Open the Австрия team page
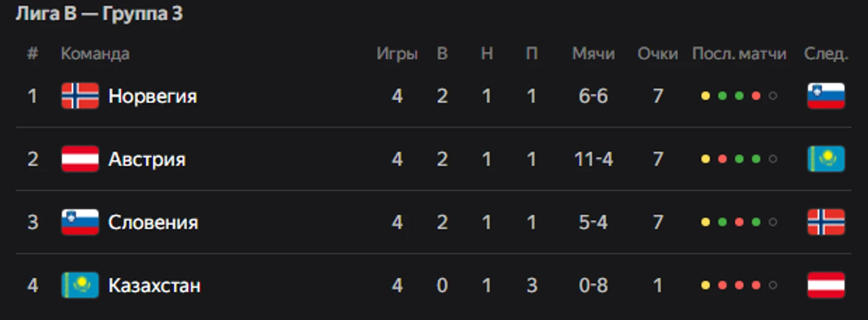The image size is (868, 320). (147, 159)
